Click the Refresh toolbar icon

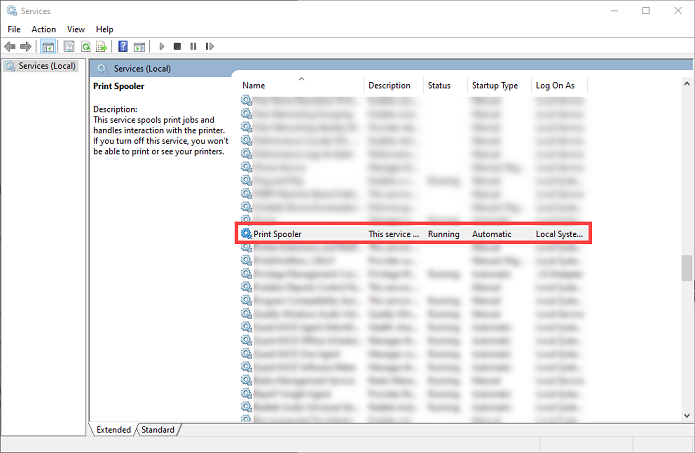(x=85, y=46)
